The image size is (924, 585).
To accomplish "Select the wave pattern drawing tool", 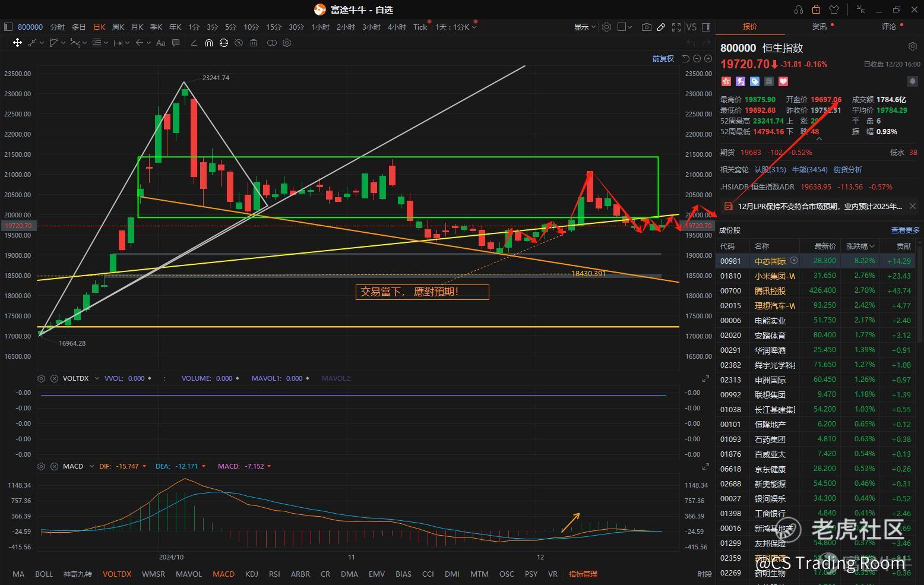I will (75, 43).
